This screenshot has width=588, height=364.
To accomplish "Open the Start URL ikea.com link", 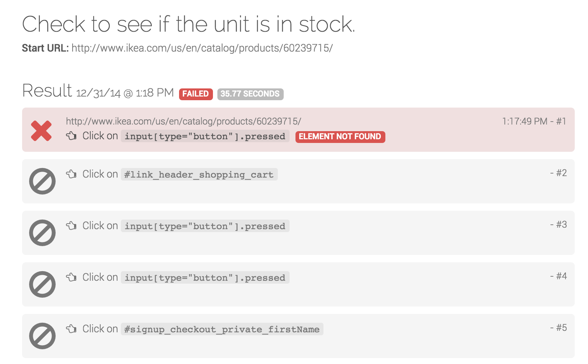I will pos(202,48).
